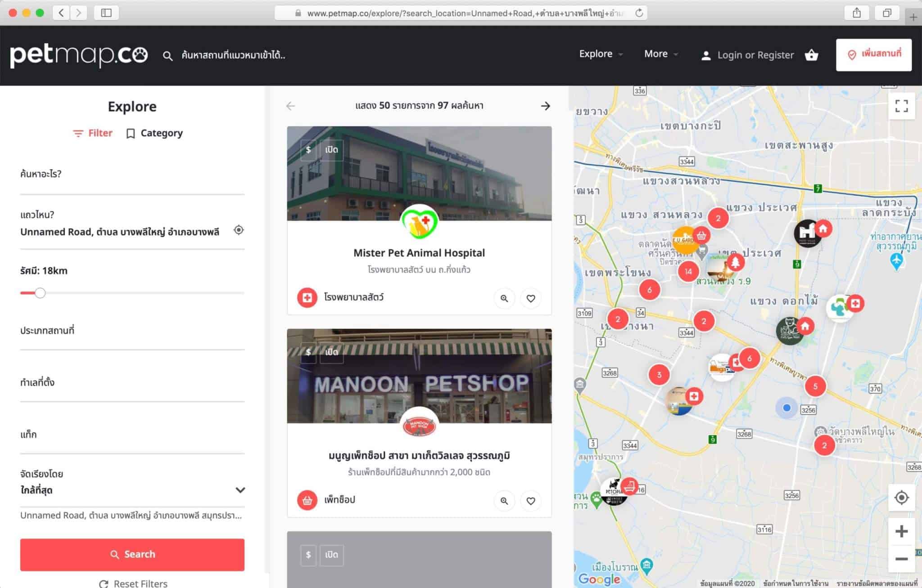Click the red Search button

coord(132,555)
